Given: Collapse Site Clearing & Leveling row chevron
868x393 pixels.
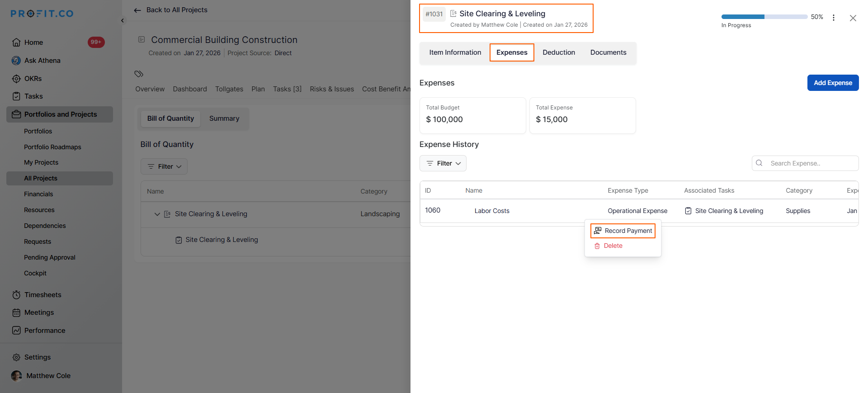Looking at the screenshot, I should 157,214.
